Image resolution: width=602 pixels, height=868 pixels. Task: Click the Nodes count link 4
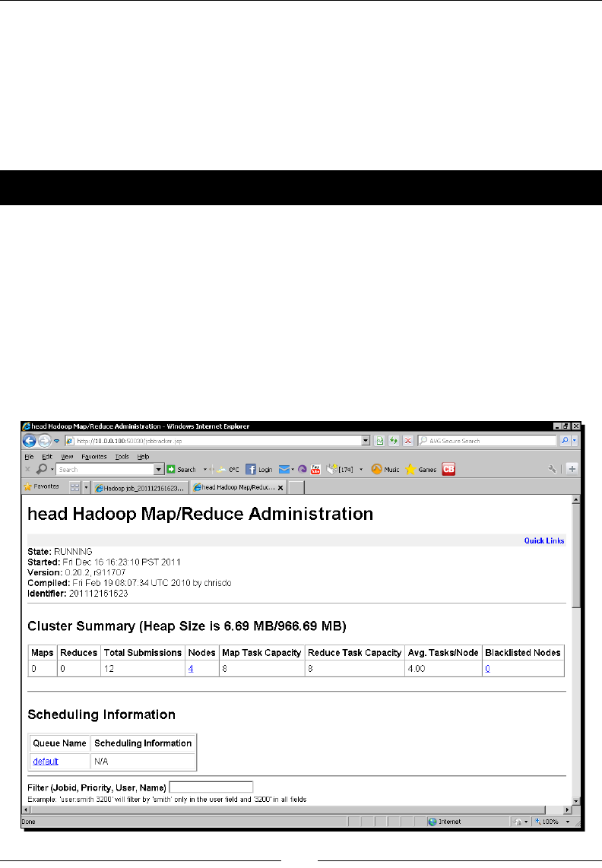(x=191, y=669)
